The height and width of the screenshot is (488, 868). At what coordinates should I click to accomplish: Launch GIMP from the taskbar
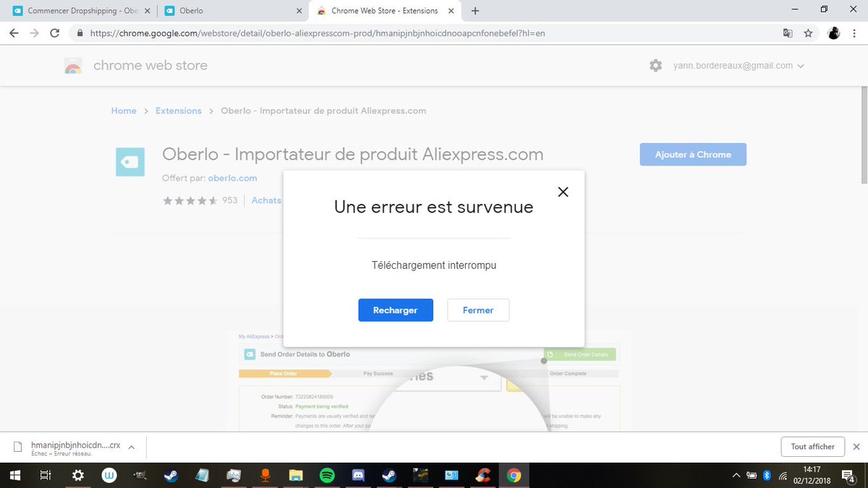click(x=140, y=476)
